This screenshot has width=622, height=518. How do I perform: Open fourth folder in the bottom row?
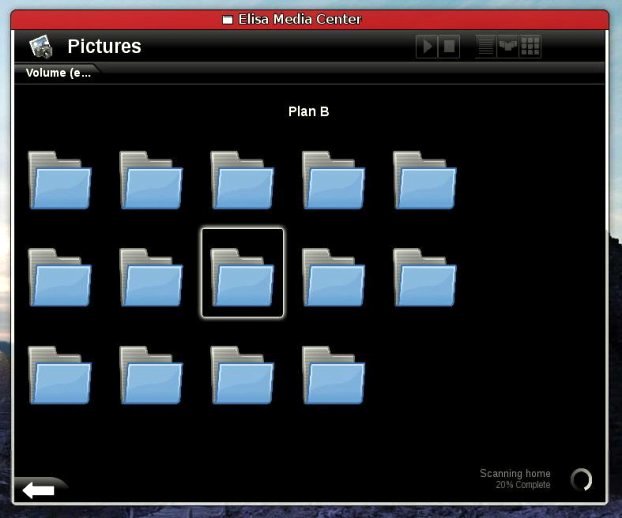point(334,375)
